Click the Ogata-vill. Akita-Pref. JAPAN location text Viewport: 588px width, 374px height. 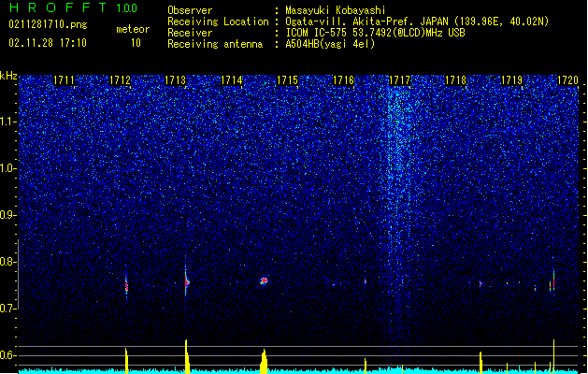click(x=417, y=22)
